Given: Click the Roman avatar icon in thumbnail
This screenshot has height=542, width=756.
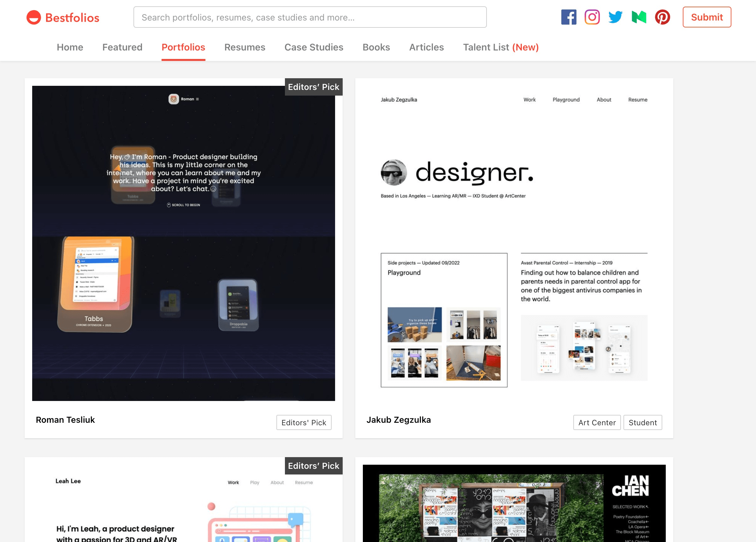Looking at the screenshot, I should [x=173, y=99].
